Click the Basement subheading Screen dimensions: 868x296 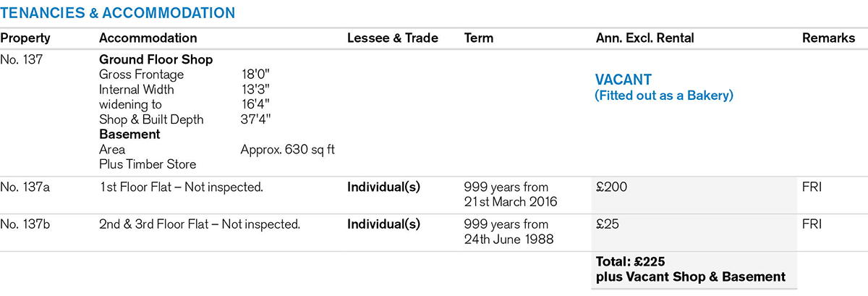point(129,135)
